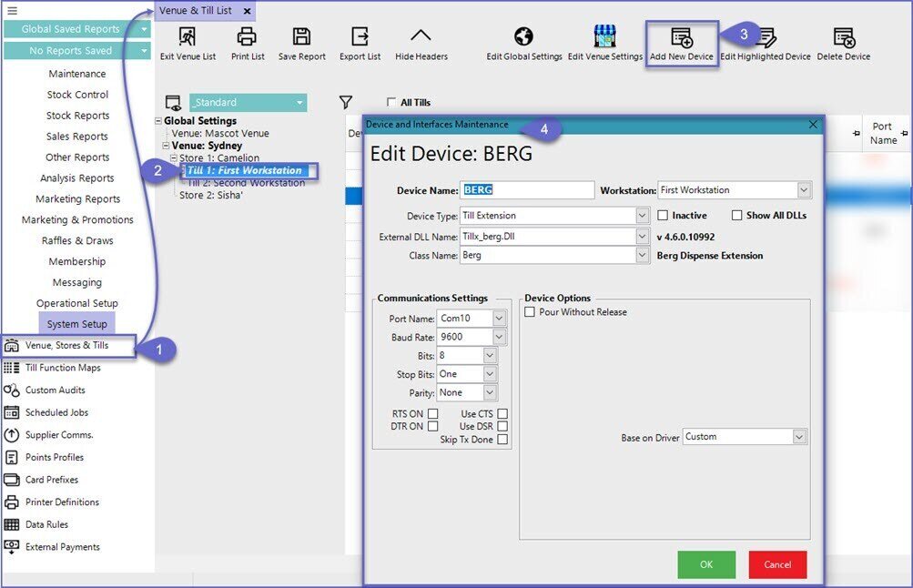913x588 pixels.
Task: Toggle the All Tills checkbox
Action: [x=391, y=103]
